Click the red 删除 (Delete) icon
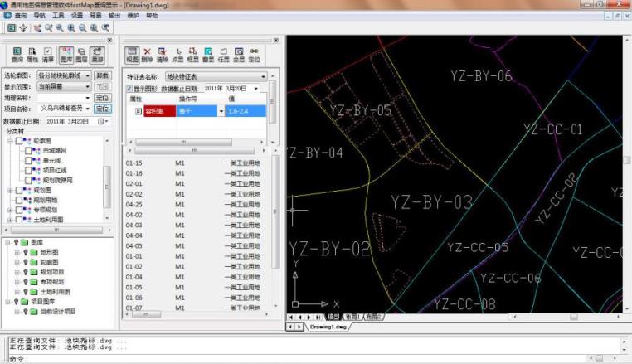632x364 pixels. [147, 55]
